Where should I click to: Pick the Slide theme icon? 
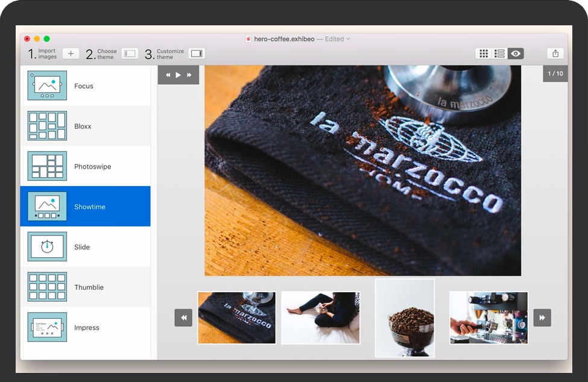[47, 247]
